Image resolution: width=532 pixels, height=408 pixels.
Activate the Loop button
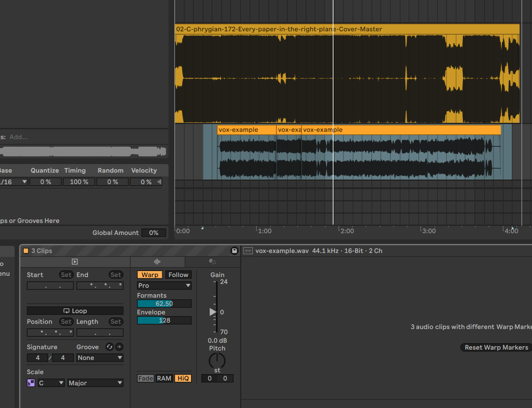[x=75, y=311]
